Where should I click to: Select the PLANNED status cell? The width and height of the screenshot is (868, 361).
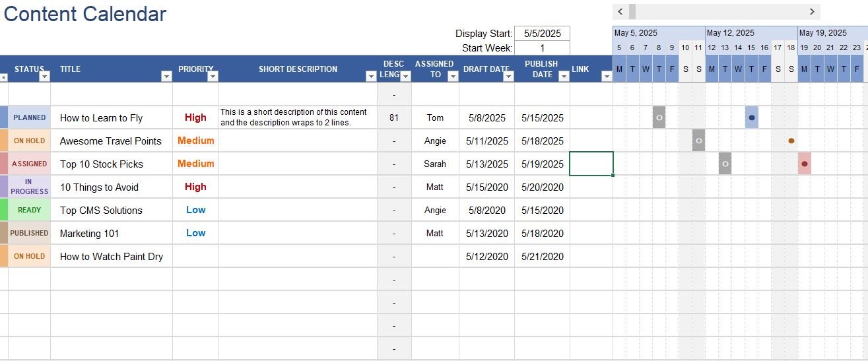tap(30, 117)
